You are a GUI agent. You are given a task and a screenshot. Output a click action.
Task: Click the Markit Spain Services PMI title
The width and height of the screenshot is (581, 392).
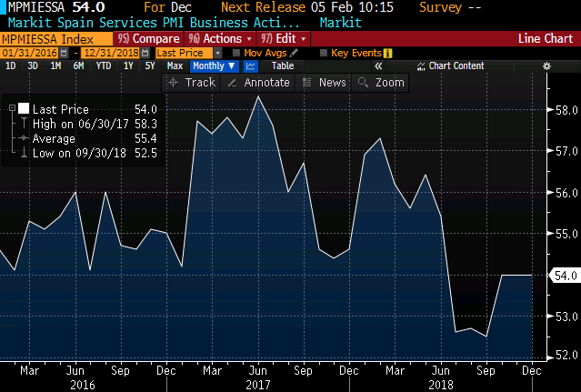(x=154, y=23)
